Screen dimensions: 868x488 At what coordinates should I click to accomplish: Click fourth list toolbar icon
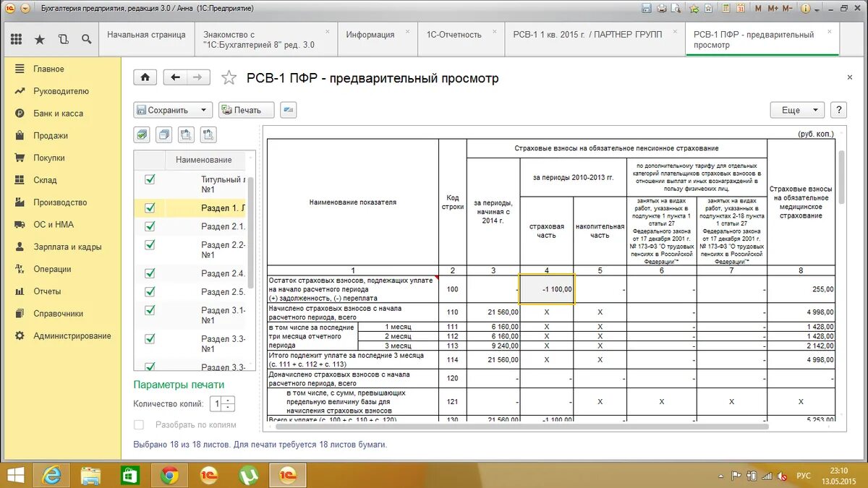click(x=209, y=134)
